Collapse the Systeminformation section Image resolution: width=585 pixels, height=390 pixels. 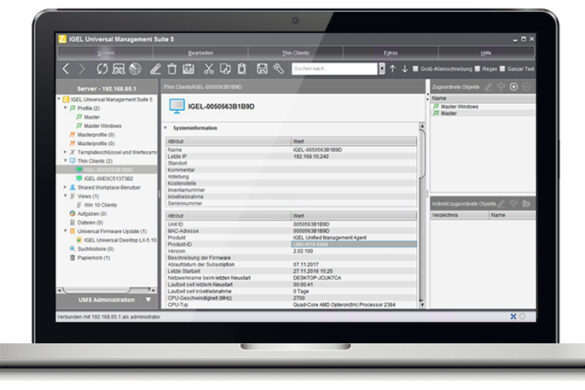[x=166, y=128]
